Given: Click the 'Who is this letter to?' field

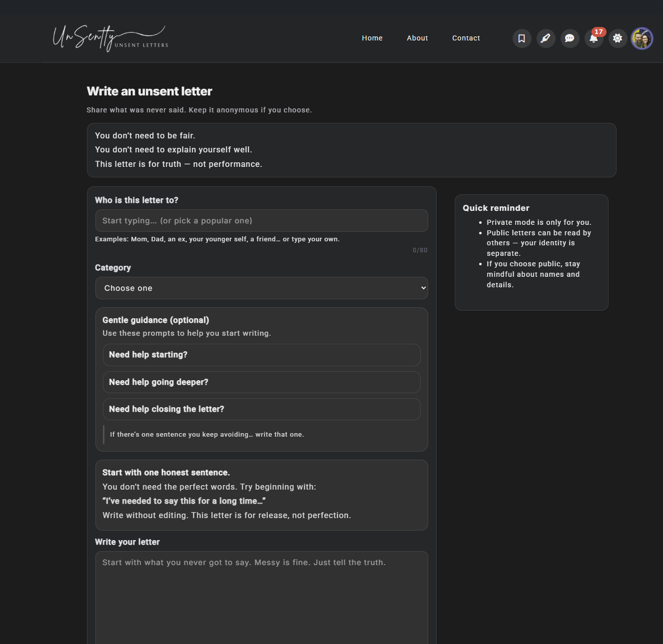Looking at the screenshot, I should tap(261, 221).
